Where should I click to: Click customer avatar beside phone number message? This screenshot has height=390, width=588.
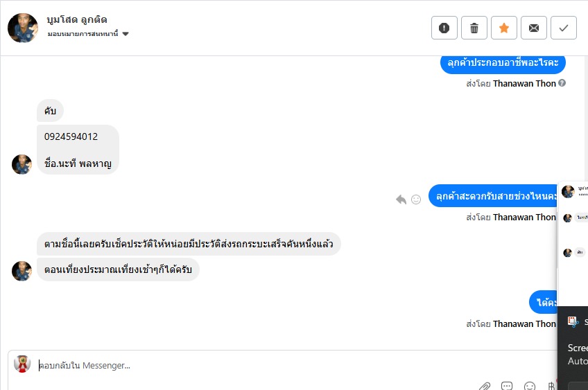click(21, 164)
